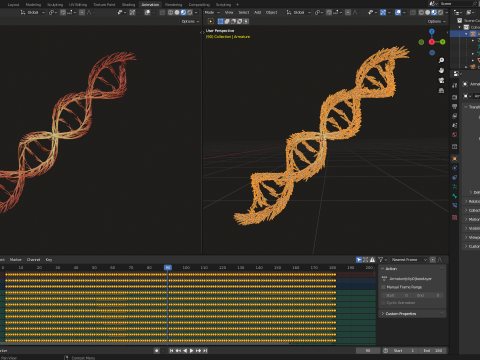480x360 pixels.
Task: Switch to the Modeling workspace tab
Action: pos(33,4)
